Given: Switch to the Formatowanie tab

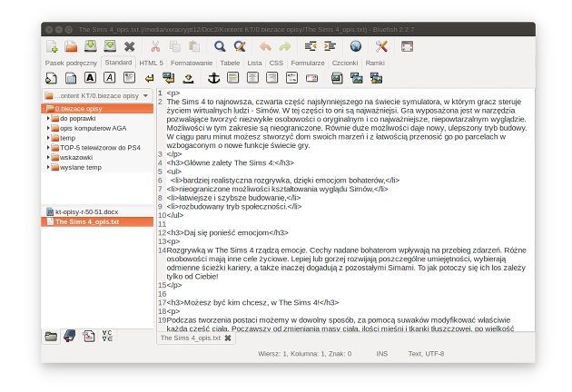Looking at the screenshot, I should coord(192,64).
